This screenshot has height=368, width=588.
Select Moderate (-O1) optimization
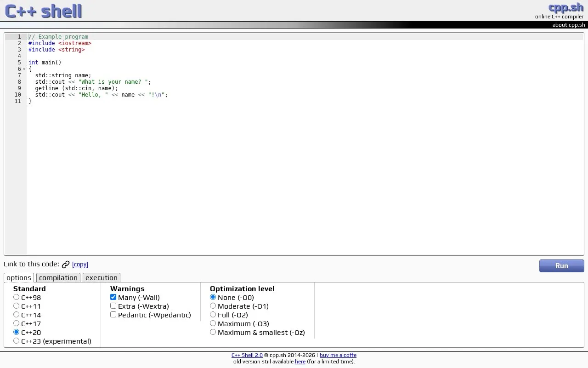point(213,306)
